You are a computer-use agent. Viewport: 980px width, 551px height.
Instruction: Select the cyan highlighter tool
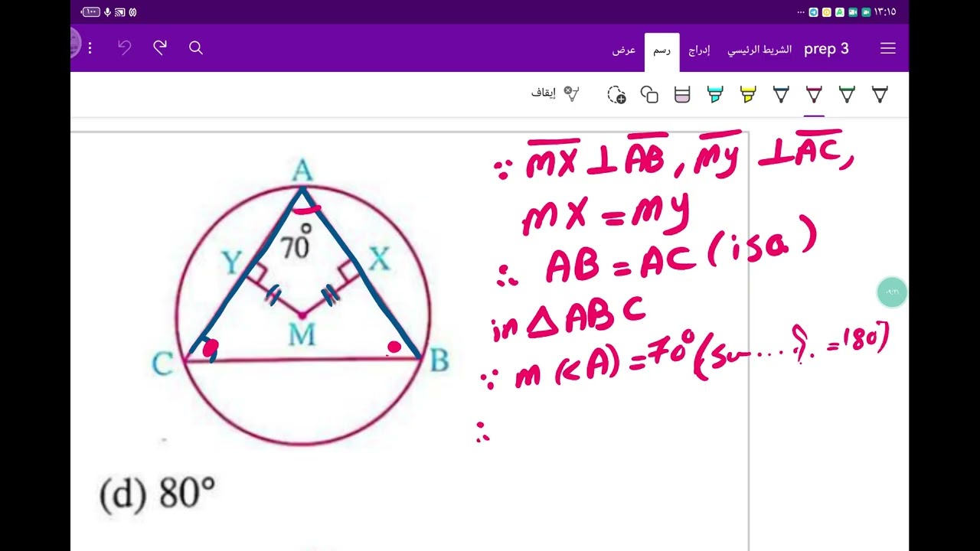pyautogui.click(x=715, y=94)
